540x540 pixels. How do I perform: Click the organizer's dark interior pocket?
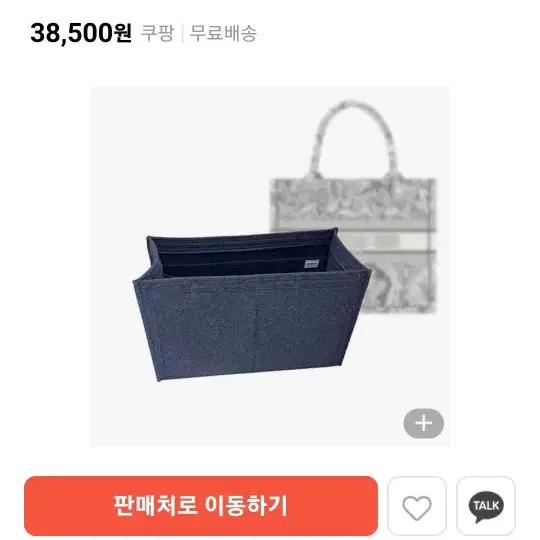(241, 257)
